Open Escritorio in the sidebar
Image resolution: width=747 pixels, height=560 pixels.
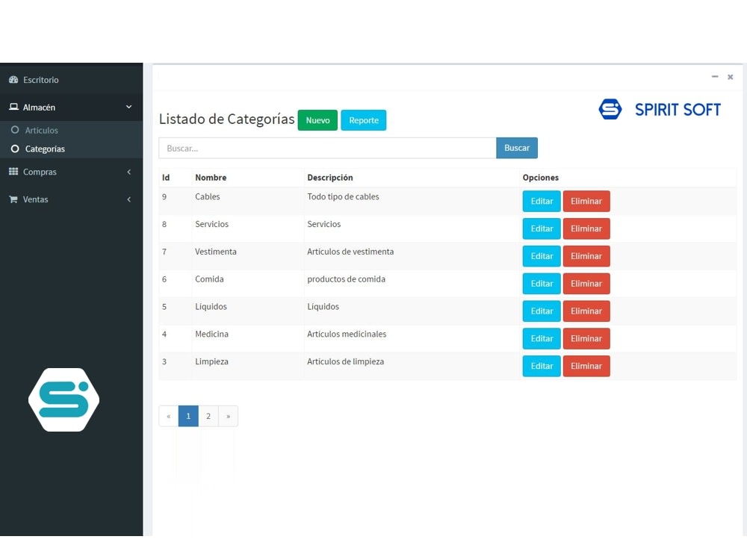point(72,80)
